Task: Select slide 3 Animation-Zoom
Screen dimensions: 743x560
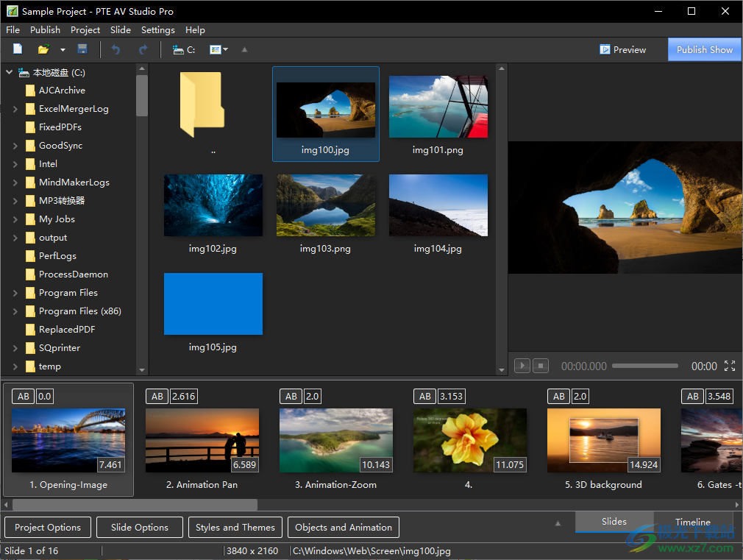Action: click(x=336, y=440)
